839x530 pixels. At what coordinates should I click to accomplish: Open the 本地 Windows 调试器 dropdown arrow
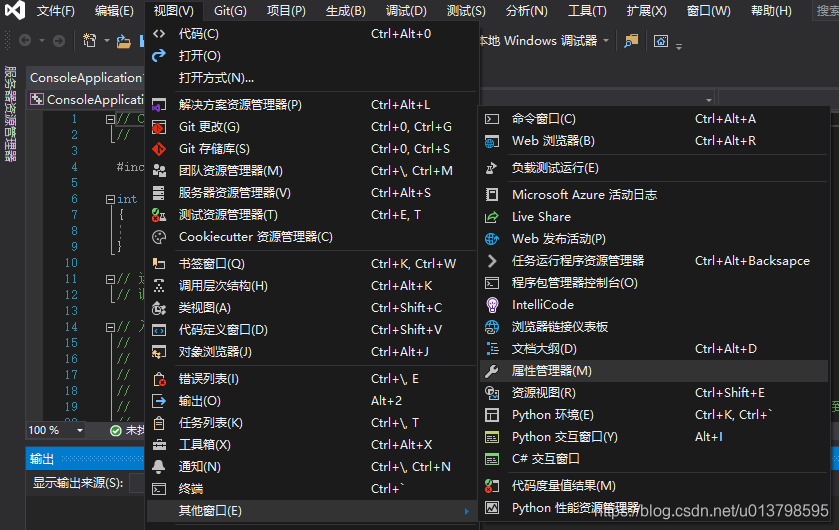(606, 41)
